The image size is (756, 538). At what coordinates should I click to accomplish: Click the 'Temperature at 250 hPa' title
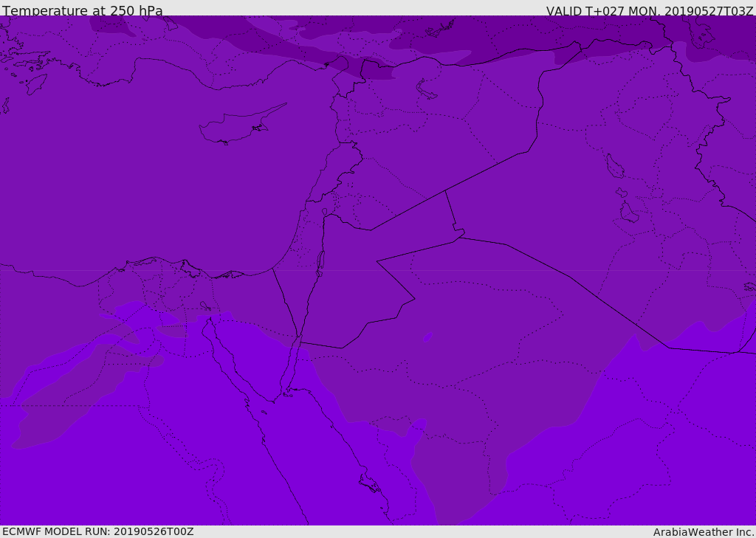82,11
